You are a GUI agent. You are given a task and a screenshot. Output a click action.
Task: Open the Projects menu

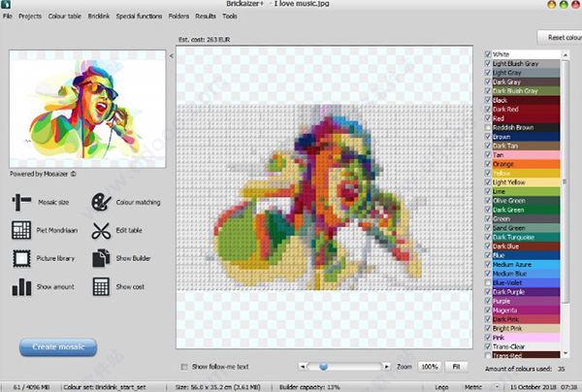point(30,16)
